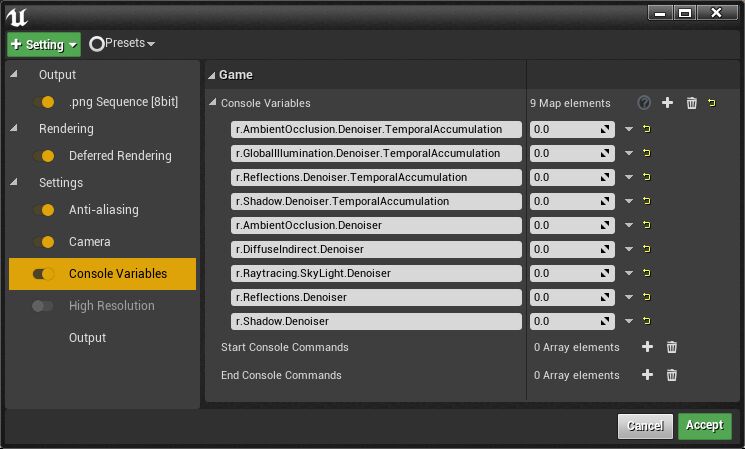This screenshot has width=745, height=449.
Task: Click the Unreal Engine logo icon
Action: click(17, 17)
